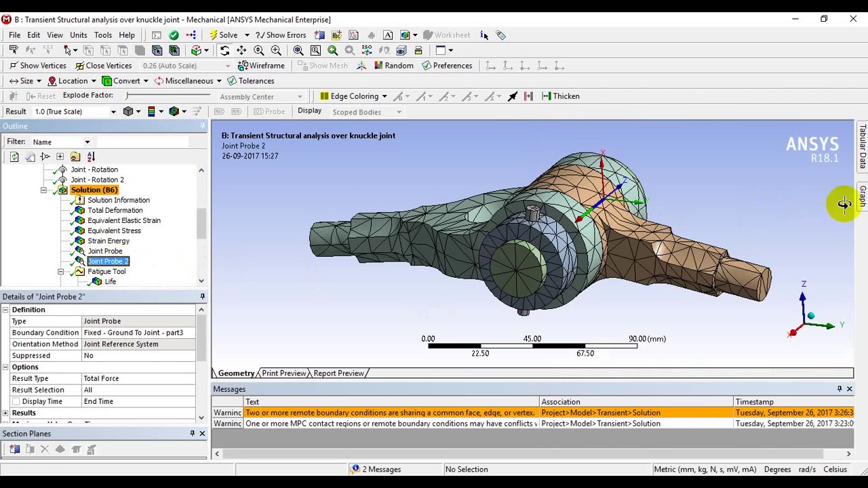Toggle the Outline panel pin
This screenshot has width=868, height=488.
point(202,126)
